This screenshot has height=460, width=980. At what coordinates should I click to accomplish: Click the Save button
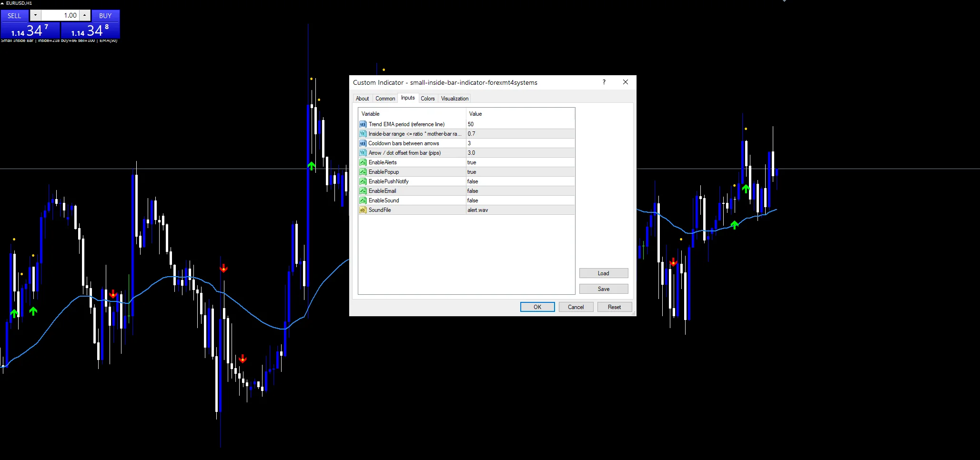pyautogui.click(x=604, y=289)
